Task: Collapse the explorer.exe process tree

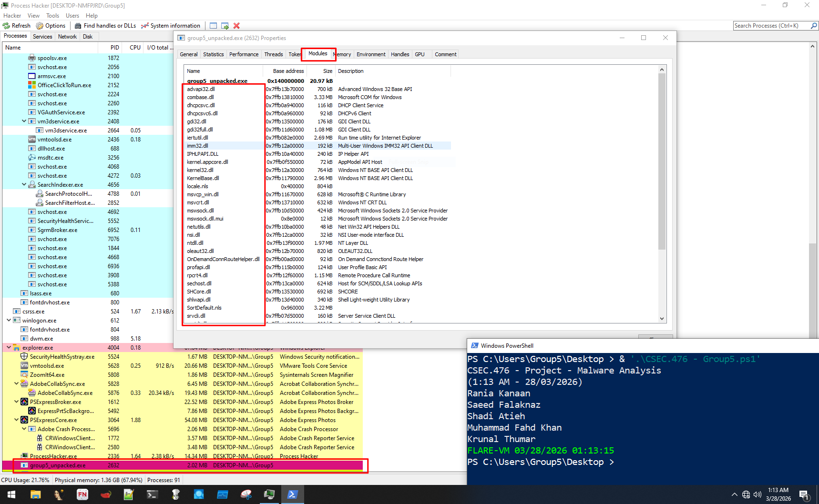Action: 8,347
